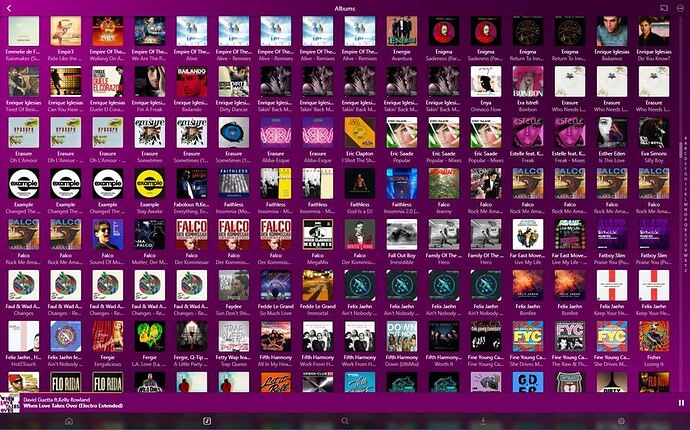Open Fedde Le Grand 'So Much Love' album

point(276,285)
